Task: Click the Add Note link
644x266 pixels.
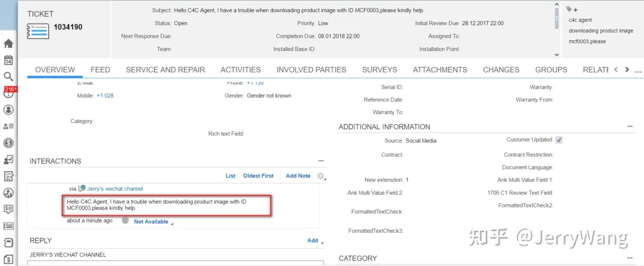Action: tap(298, 176)
